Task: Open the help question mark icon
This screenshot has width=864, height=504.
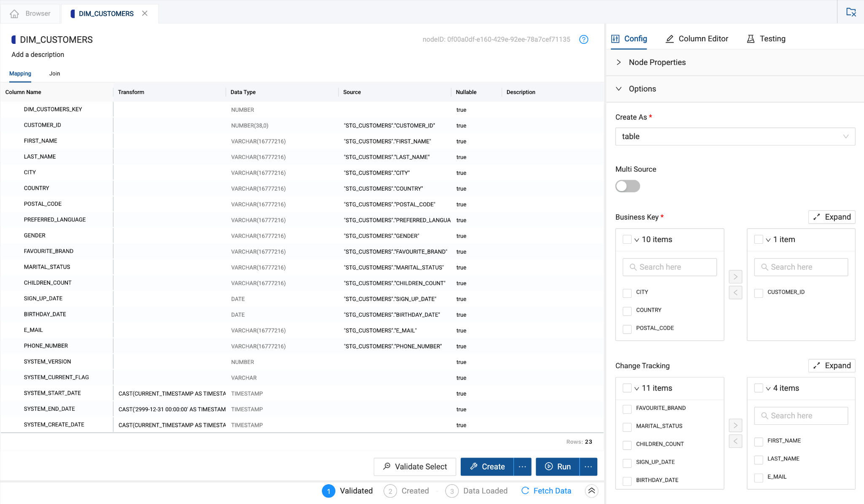Action: click(x=583, y=39)
